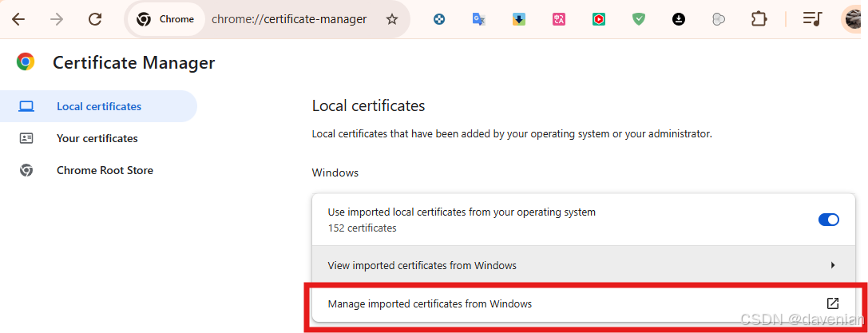868x333 pixels.
Task: Open the Google Translate extension
Action: pyautogui.click(x=479, y=20)
